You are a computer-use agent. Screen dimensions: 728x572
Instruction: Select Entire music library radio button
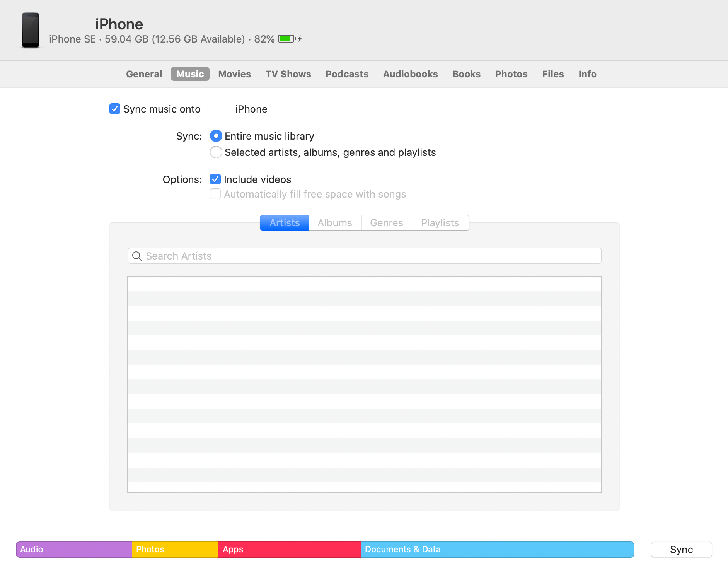[x=216, y=136]
